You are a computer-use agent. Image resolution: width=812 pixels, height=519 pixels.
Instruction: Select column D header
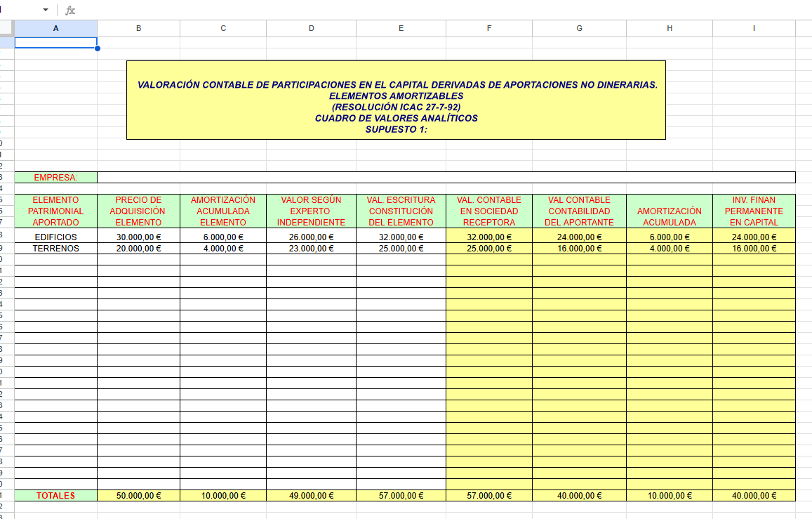click(311, 28)
